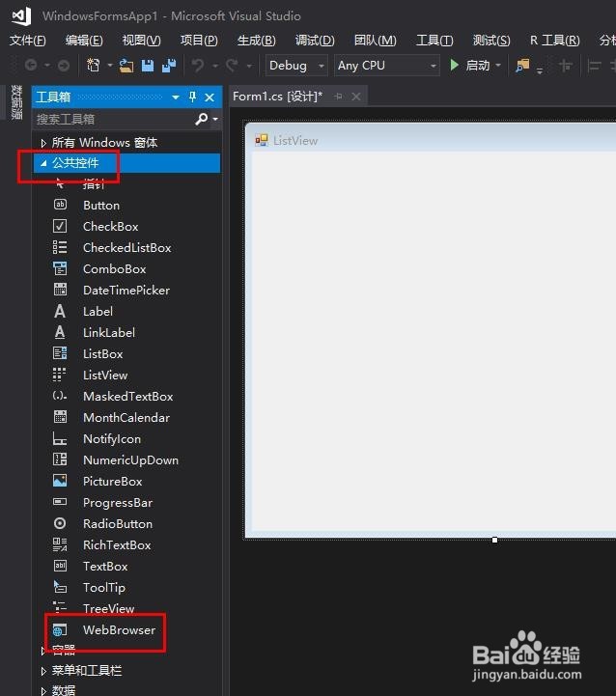Click the 搜索工具箱 search field
Image resolution: width=616 pixels, height=696 pixels.
[114, 119]
